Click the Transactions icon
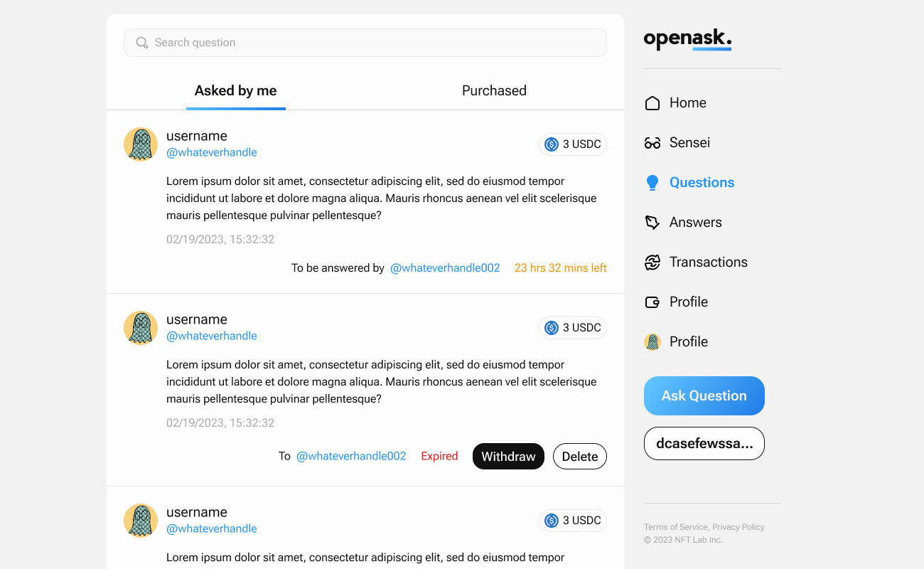Image resolution: width=924 pixels, height=569 pixels. click(x=652, y=262)
